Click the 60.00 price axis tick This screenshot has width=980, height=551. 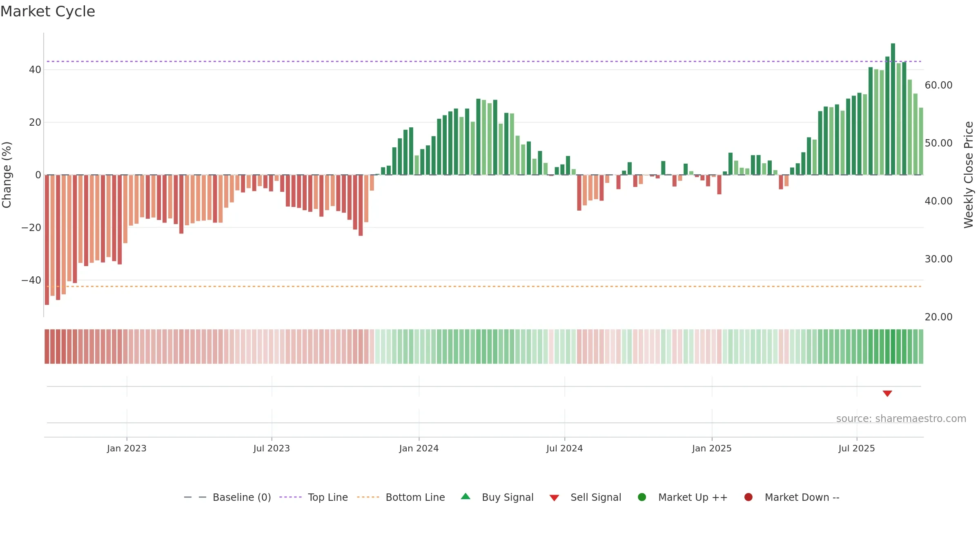point(939,85)
